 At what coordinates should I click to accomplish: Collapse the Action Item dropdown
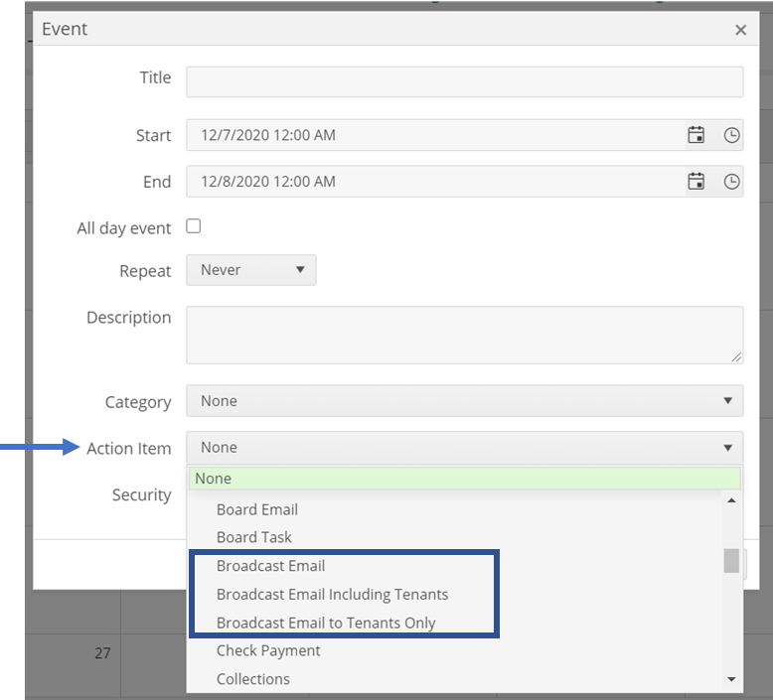coord(464,447)
